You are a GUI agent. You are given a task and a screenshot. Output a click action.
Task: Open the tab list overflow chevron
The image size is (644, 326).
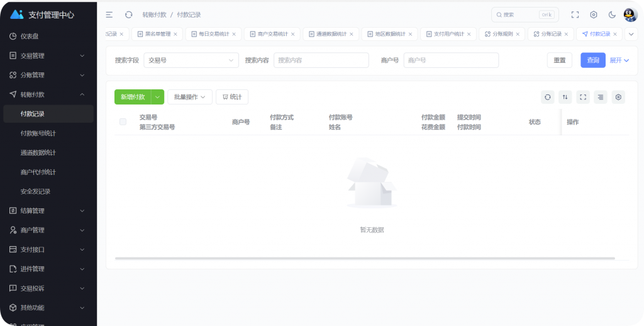coord(631,34)
